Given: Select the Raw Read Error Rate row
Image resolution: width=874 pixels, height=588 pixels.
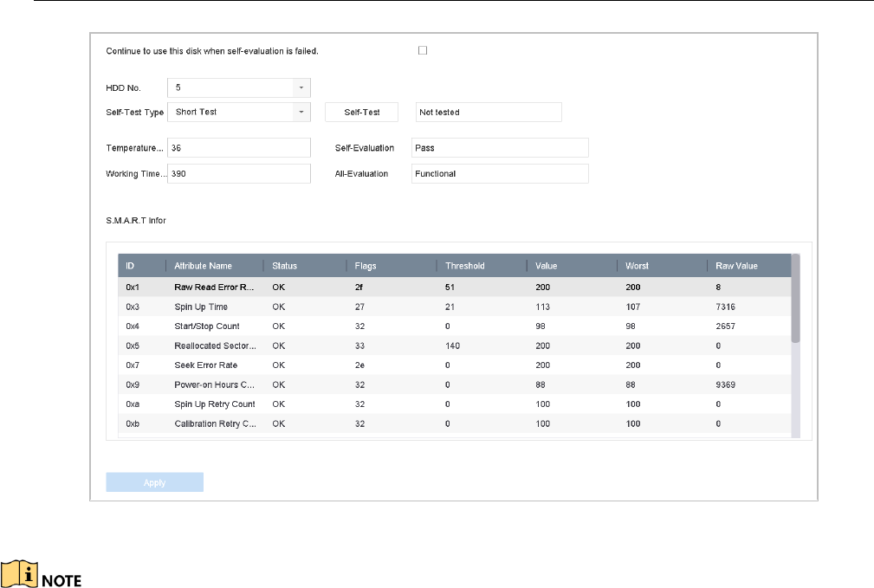Looking at the screenshot, I should pyautogui.click(x=454, y=287).
